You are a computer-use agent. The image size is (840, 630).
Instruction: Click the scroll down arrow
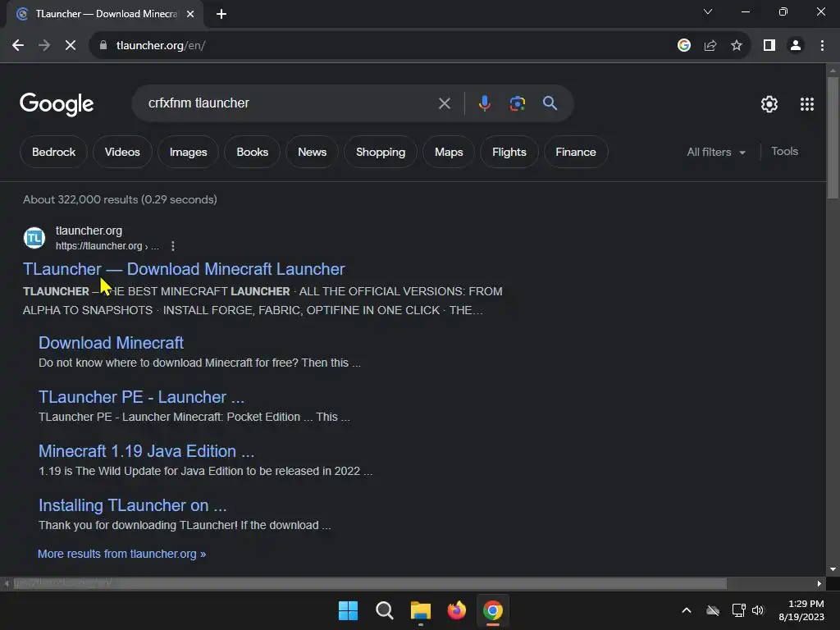click(833, 569)
